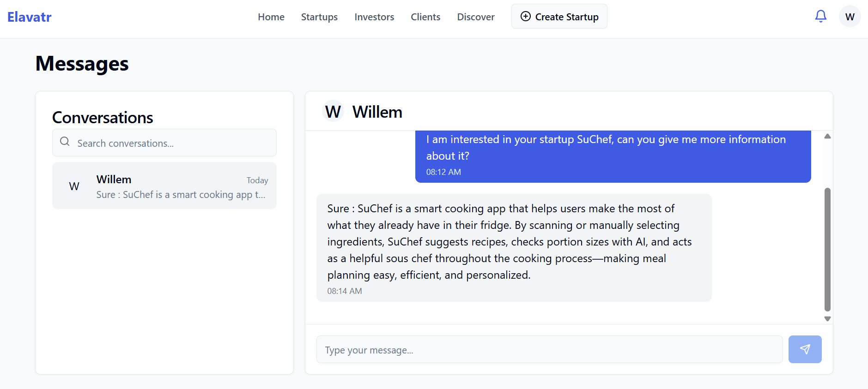The height and width of the screenshot is (389, 868).
Task: Open the Clients nav link
Action: 425,17
